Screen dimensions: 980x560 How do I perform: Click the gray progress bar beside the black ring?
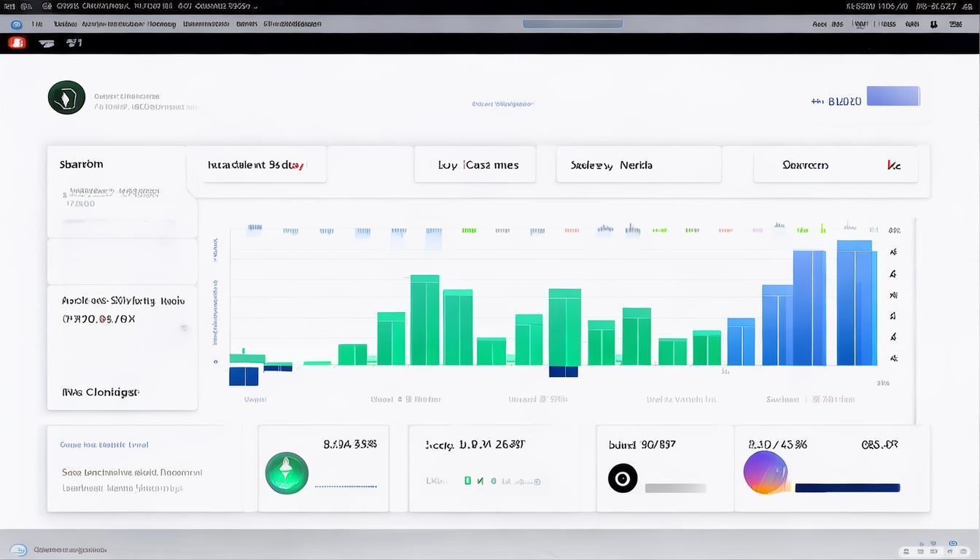click(675, 488)
